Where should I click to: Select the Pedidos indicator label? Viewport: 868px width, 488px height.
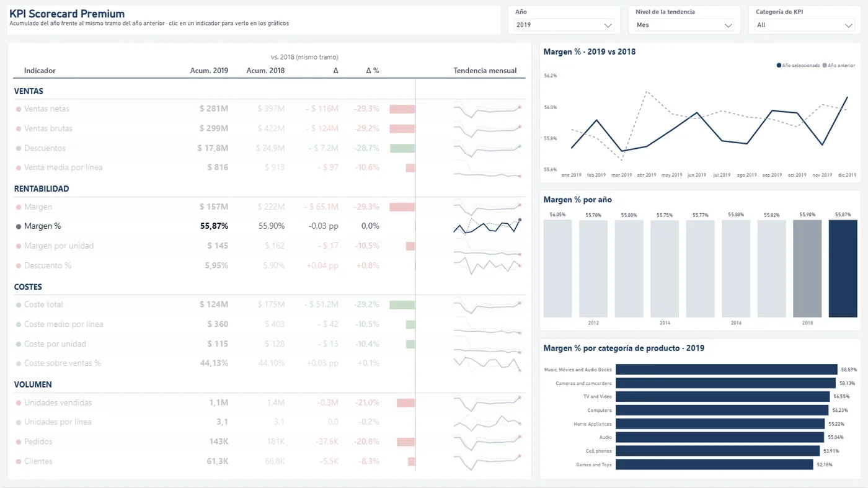coord(38,442)
